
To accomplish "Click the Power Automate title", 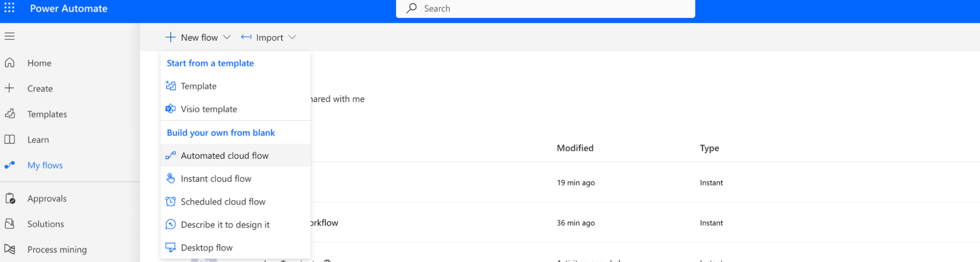I will pyautogui.click(x=69, y=8).
